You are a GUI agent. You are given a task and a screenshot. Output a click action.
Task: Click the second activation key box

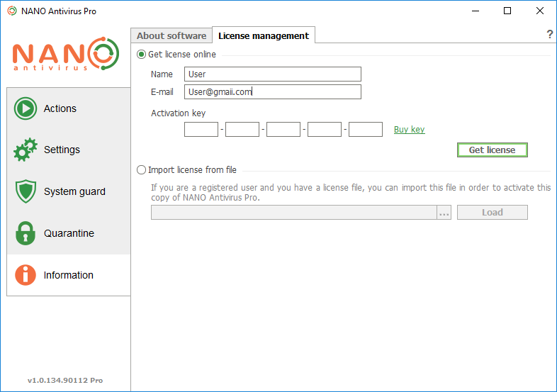(x=242, y=129)
